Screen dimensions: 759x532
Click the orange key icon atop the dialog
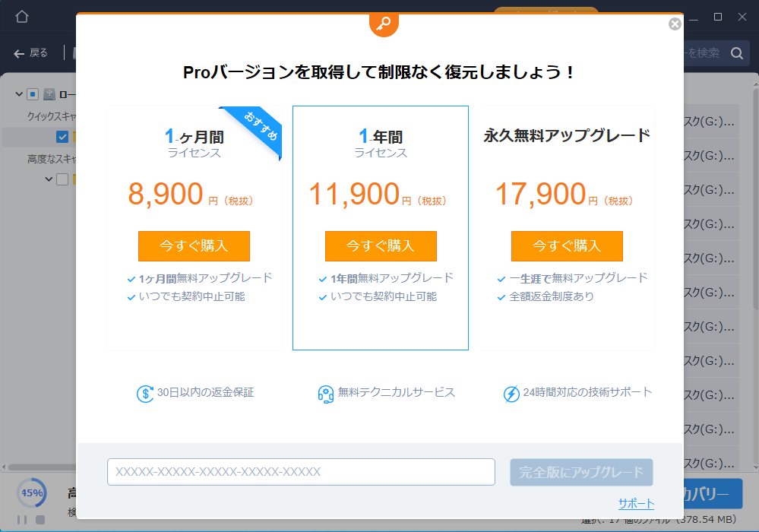tap(384, 23)
